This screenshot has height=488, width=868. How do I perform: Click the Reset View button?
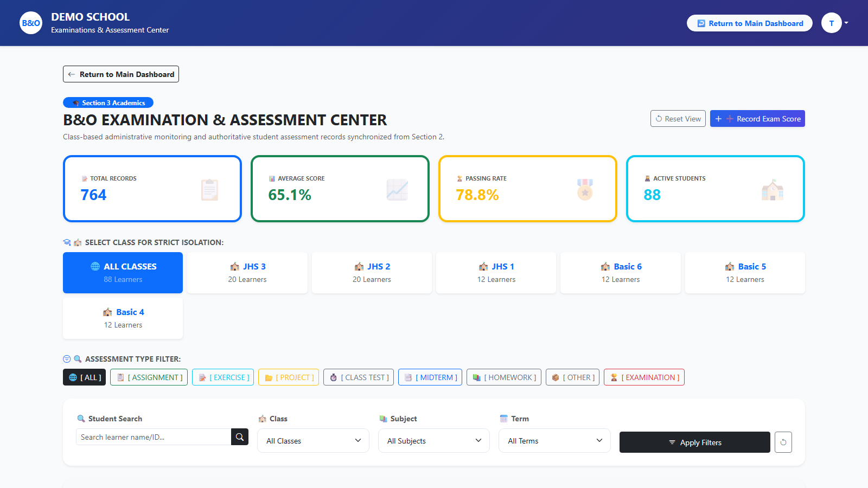pyautogui.click(x=678, y=119)
